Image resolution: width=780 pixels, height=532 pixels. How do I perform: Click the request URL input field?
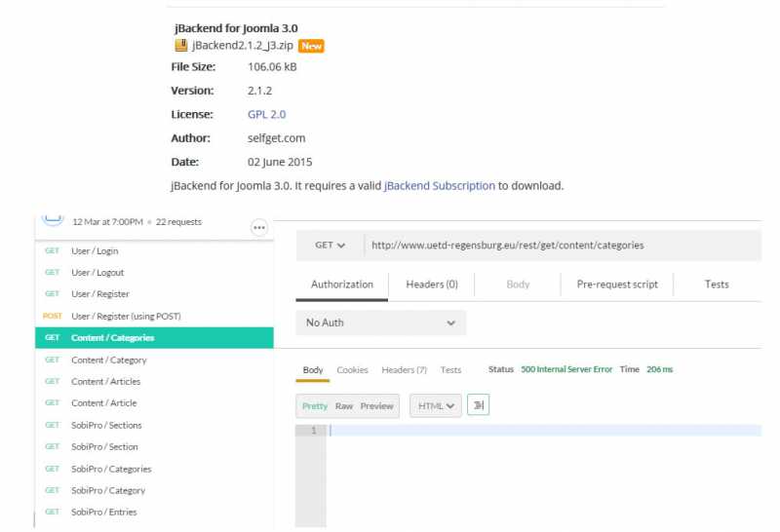coord(563,246)
